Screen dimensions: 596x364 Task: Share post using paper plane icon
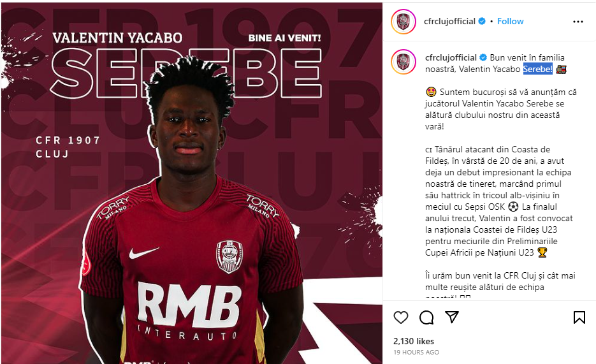pos(452,317)
